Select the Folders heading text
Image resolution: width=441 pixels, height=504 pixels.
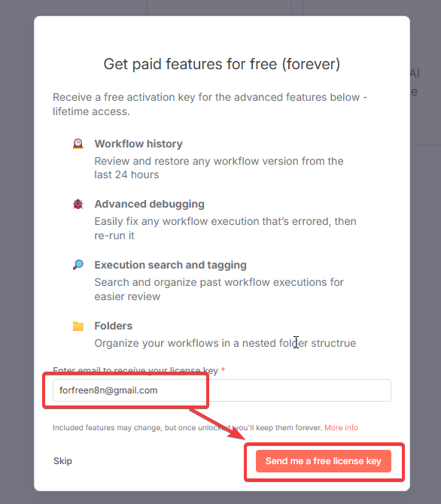pos(113,326)
